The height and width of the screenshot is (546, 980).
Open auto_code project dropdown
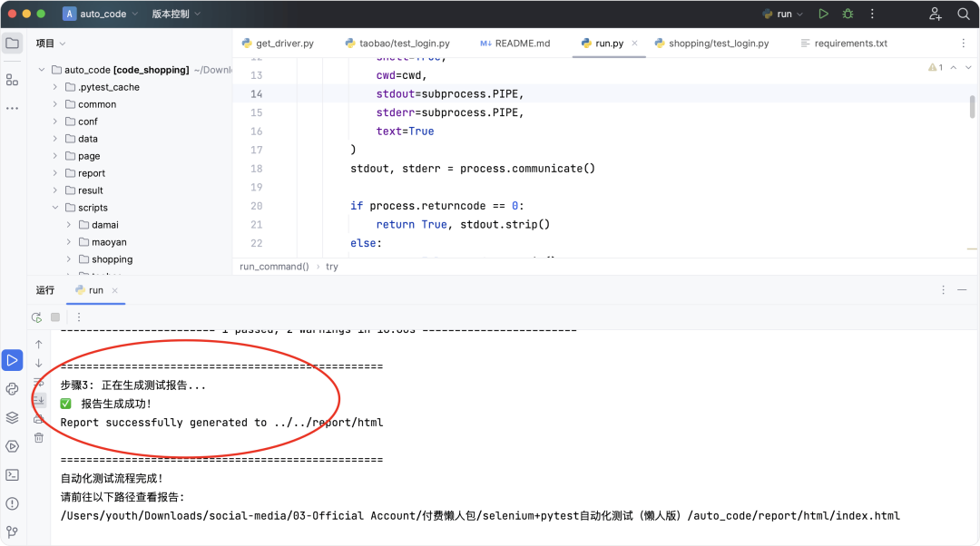click(x=101, y=14)
